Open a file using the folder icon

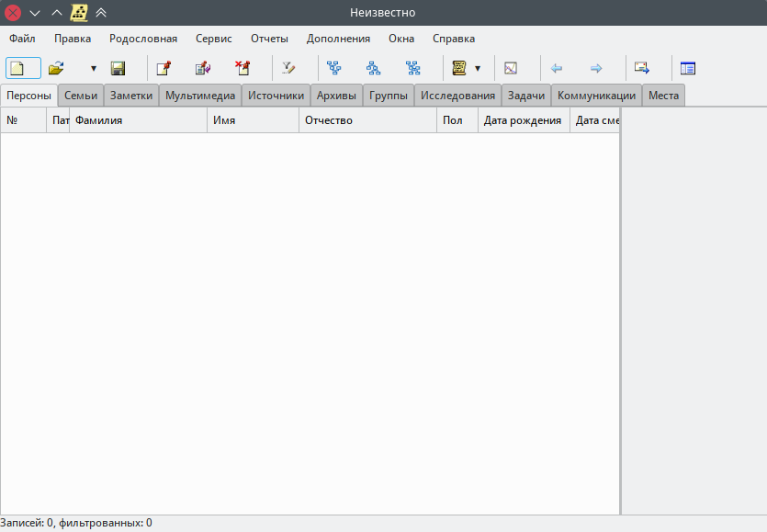pos(57,68)
